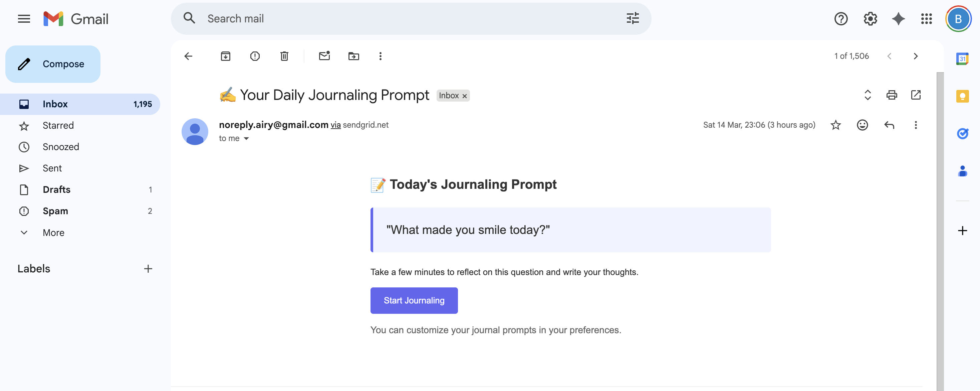Go to the Spam folder
Screen dimensions: 980x391
pos(55,211)
